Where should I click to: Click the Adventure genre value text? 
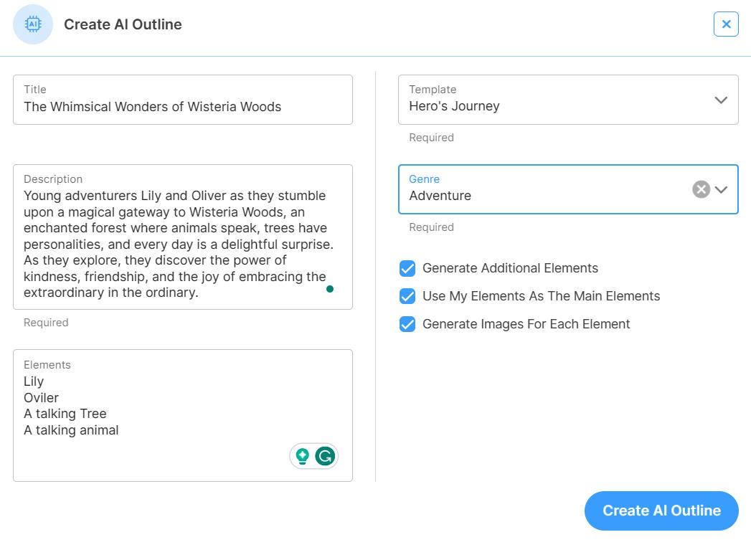(440, 196)
